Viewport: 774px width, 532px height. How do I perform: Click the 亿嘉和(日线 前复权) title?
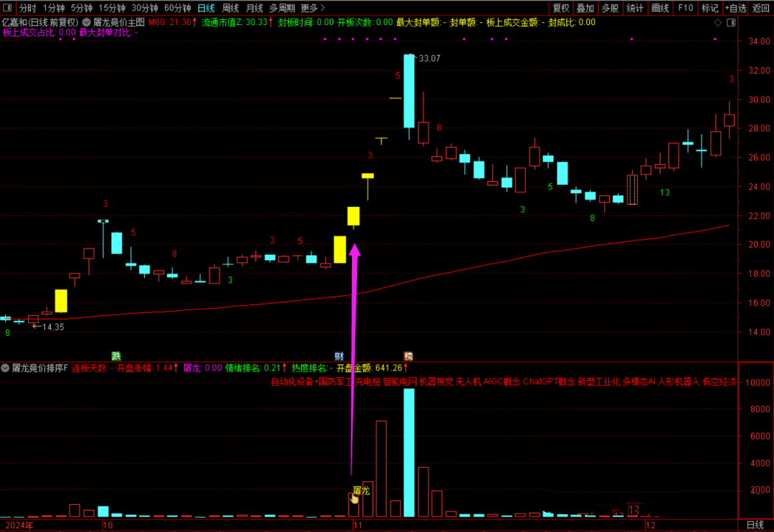coord(40,22)
